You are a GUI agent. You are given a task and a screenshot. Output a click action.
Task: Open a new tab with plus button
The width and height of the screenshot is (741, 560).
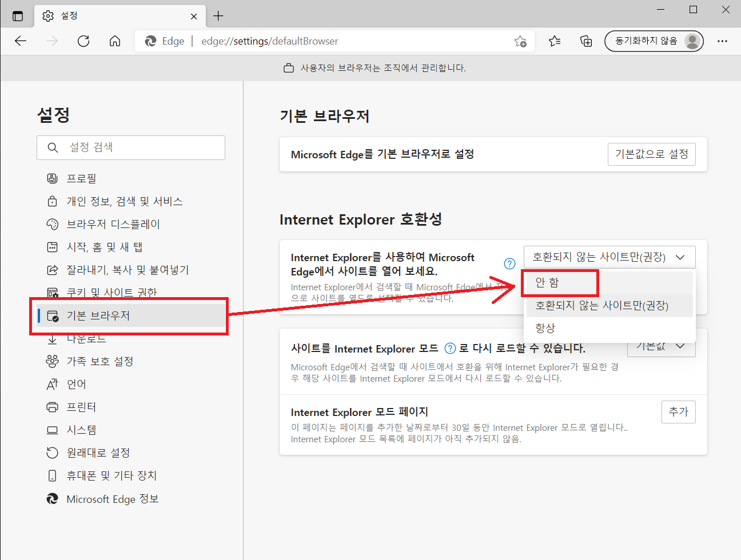click(218, 16)
